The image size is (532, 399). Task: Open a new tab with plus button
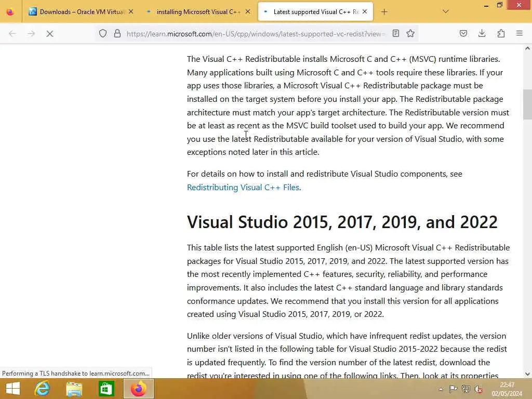pos(384,12)
